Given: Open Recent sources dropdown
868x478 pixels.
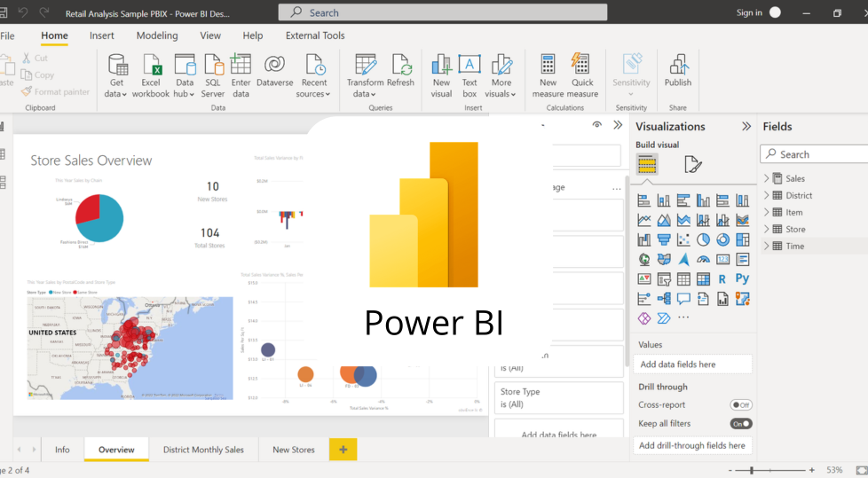Looking at the screenshot, I should point(313,76).
